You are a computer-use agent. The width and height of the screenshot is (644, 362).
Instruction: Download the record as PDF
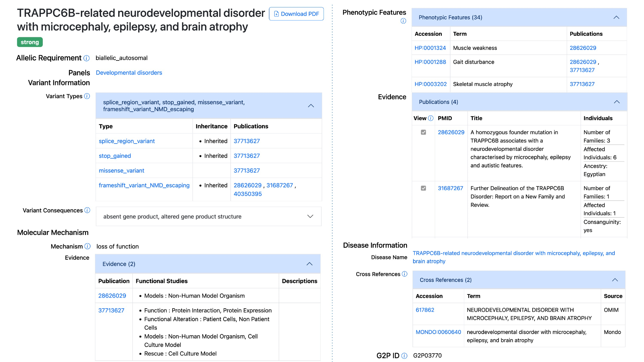pos(296,14)
